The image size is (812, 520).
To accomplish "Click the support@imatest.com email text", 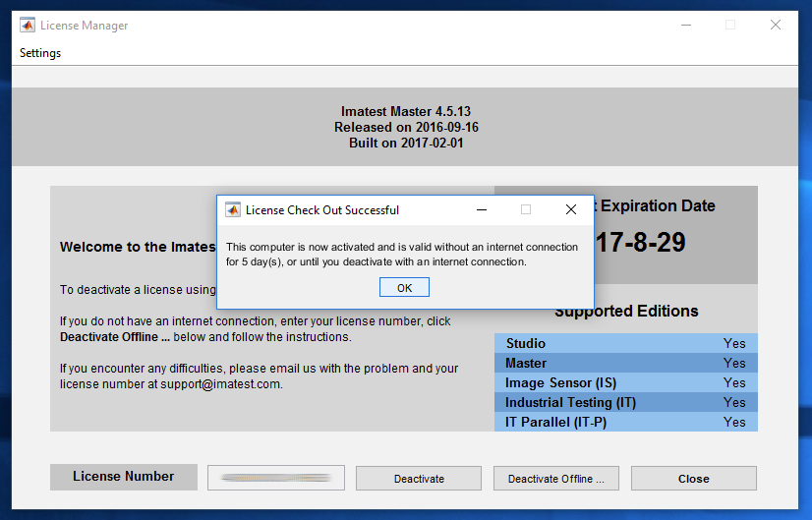I will [x=220, y=384].
